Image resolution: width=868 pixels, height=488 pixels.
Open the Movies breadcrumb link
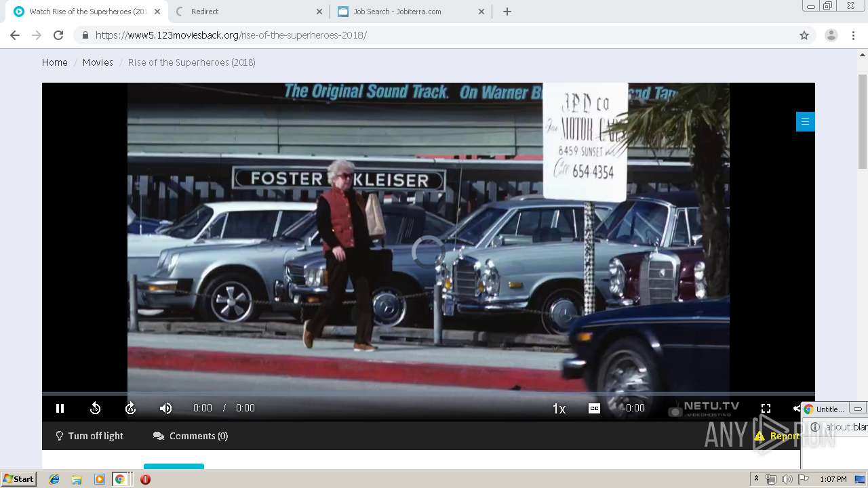pos(98,62)
